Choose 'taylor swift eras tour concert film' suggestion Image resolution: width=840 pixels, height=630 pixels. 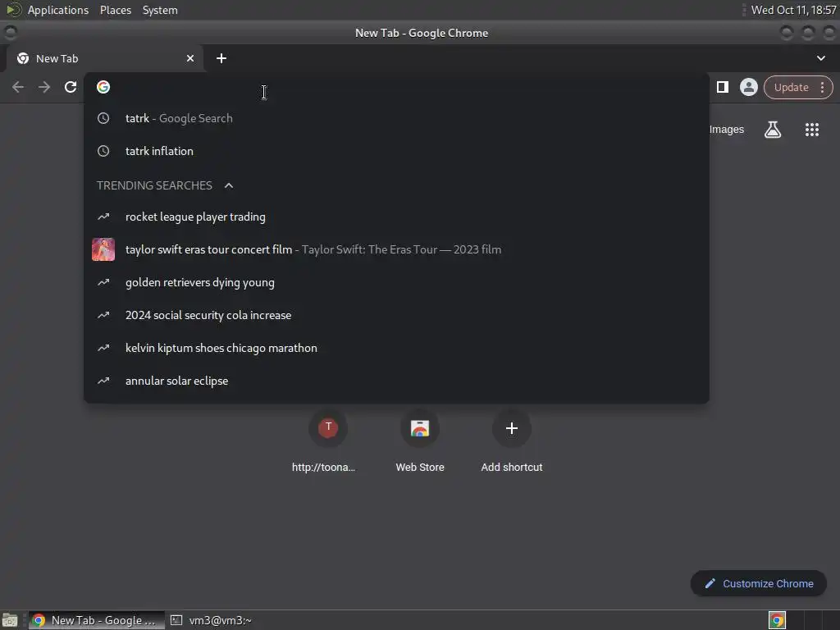tap(396, 249)
